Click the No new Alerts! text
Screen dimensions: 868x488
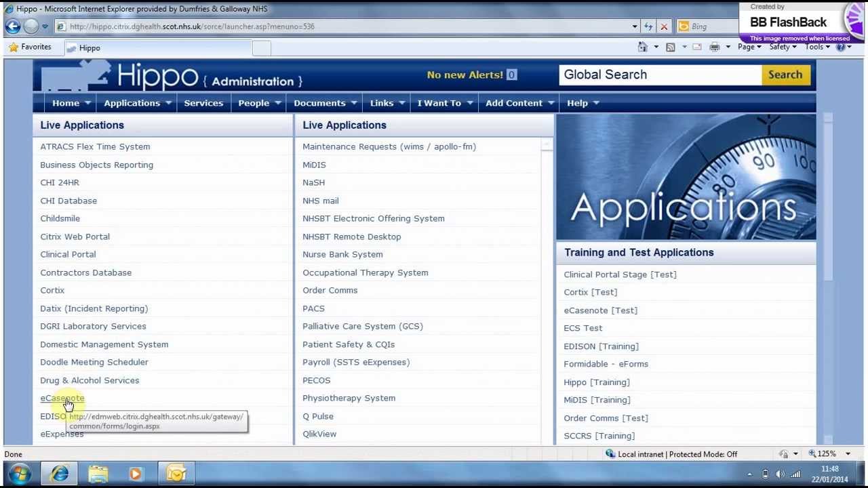(x=465, y=75)
